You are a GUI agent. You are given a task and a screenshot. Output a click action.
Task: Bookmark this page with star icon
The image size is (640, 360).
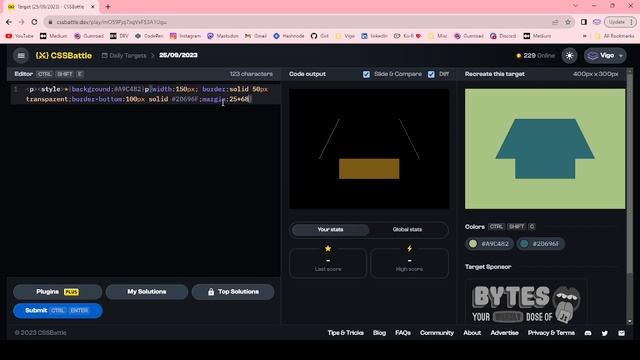pos(568,22)
